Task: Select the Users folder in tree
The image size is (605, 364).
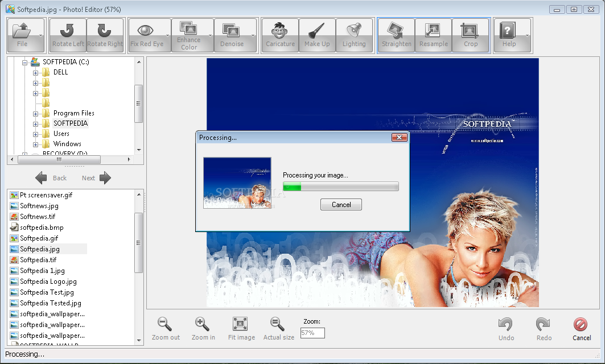Action: pyautogui.click(x=61, y=134)
